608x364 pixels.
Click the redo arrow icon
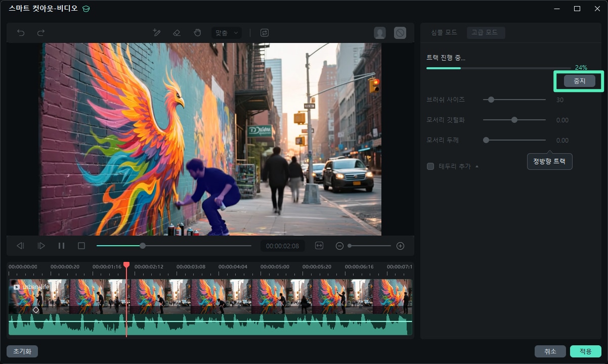[x=41, y=33]
